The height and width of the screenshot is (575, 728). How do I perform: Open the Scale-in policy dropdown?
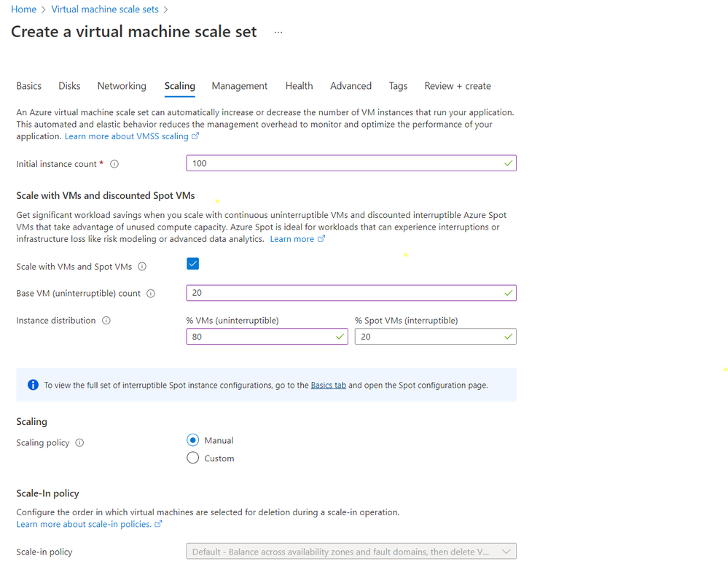pyautogui.click(x=351, y=552)
